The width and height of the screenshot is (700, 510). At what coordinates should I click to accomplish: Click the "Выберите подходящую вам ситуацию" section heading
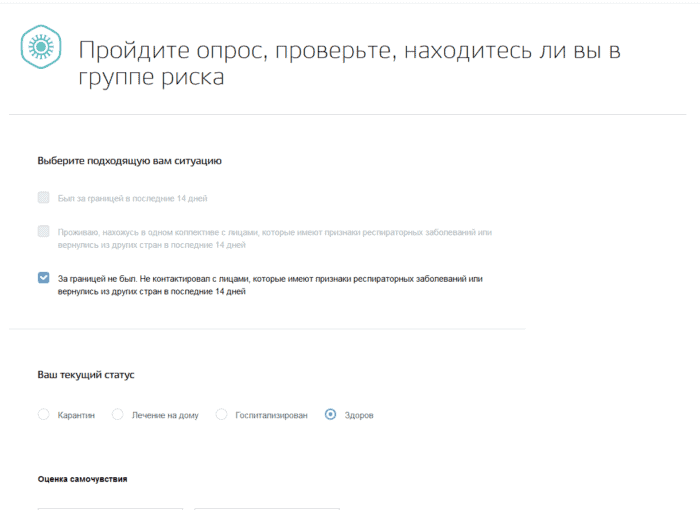(x=129, y=160)
